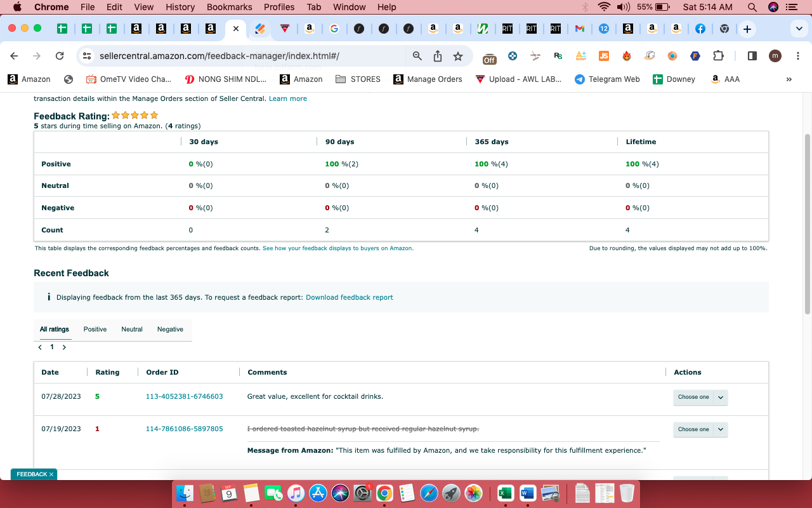Open the OmeTV Video Chat bookmark
812x508 pixels.
click(x=128, y=79)
